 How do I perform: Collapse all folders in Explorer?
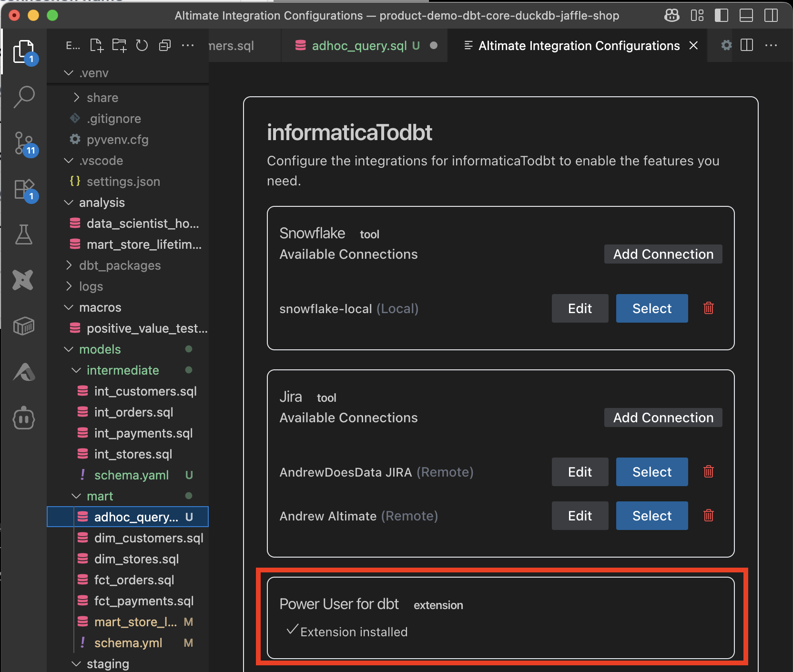(x=165, y=45)
